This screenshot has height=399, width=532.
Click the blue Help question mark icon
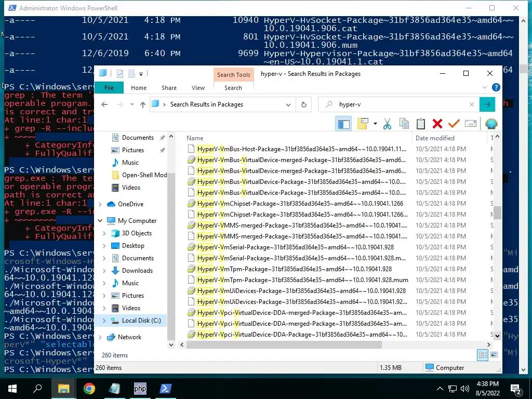(x=496, y=87)
